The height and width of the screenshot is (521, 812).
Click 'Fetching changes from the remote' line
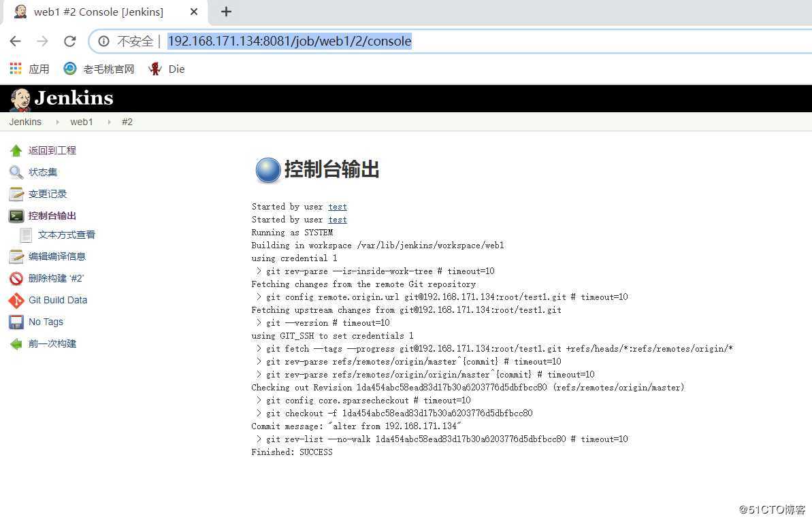coord(363,284)
